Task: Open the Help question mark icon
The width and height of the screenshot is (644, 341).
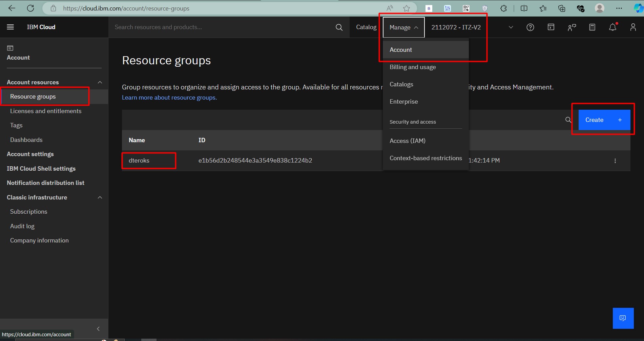Action: [x=530, y=27]
